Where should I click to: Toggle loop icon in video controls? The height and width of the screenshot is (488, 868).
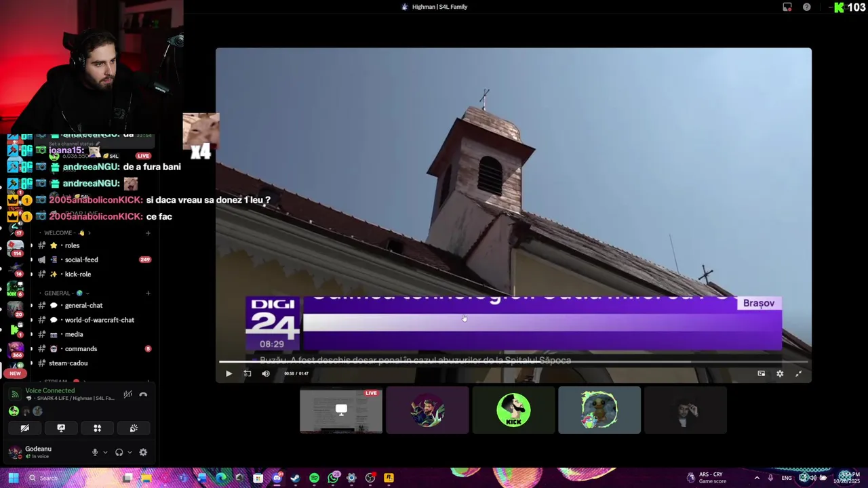point(248,373)
